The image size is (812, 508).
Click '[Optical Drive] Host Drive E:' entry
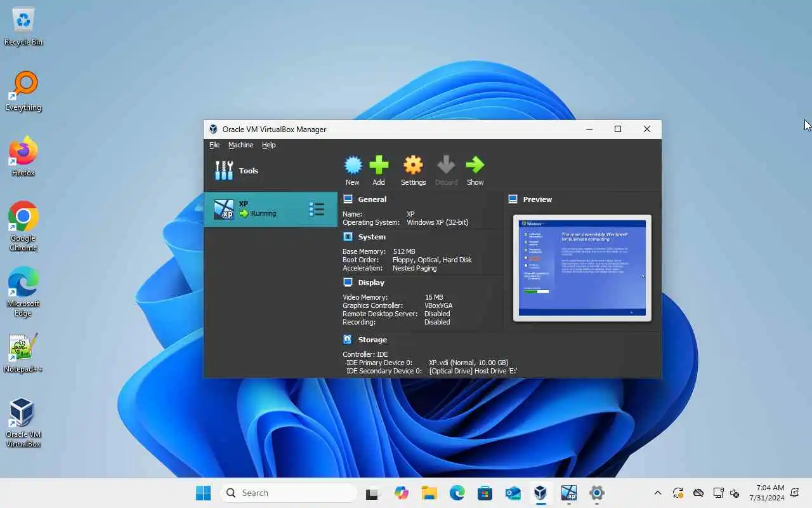473,371
